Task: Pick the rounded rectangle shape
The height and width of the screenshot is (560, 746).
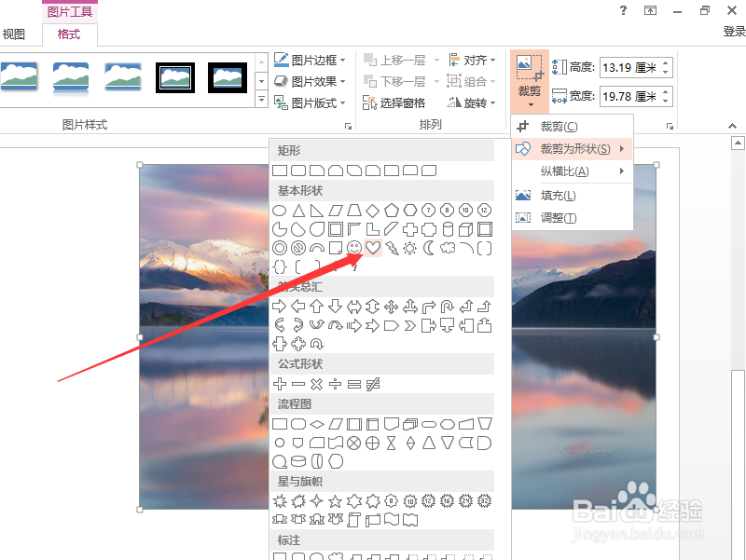Action: 298,171
